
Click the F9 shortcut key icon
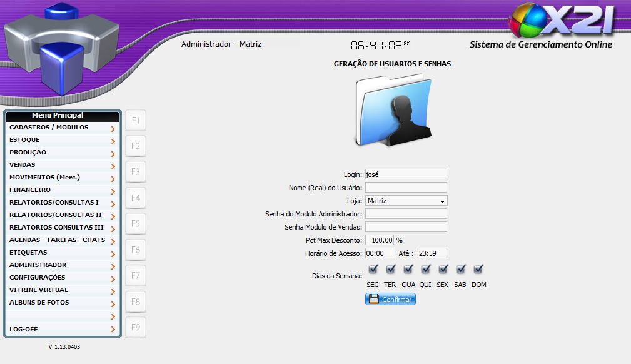[136, 327]
